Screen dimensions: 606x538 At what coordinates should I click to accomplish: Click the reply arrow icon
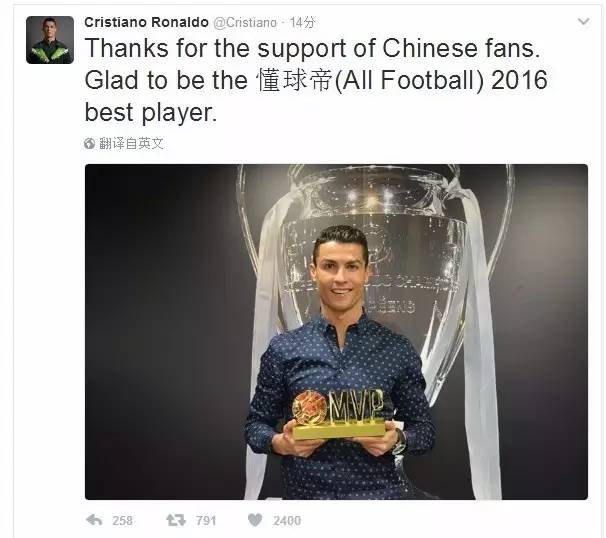click(x=94, y=520)
